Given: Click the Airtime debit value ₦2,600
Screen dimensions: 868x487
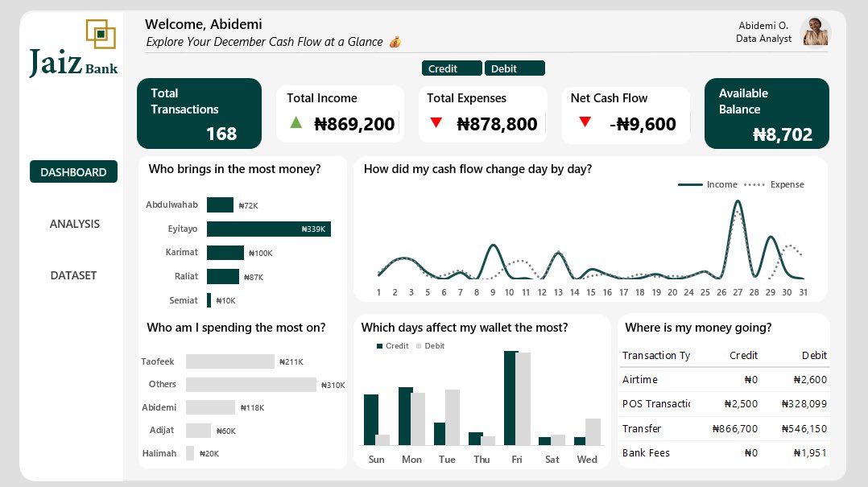Looking at the screenshot, I should click(810, 380).
